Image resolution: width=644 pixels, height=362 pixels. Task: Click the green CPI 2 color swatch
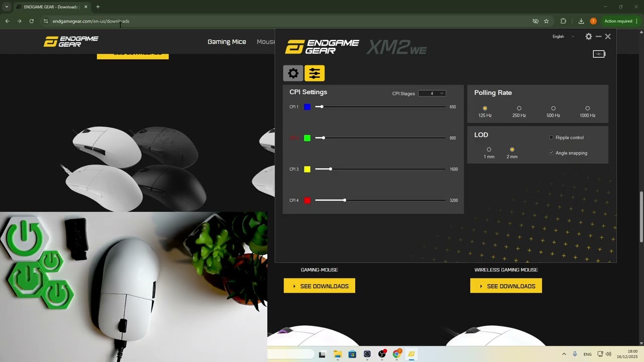(307, 138)
